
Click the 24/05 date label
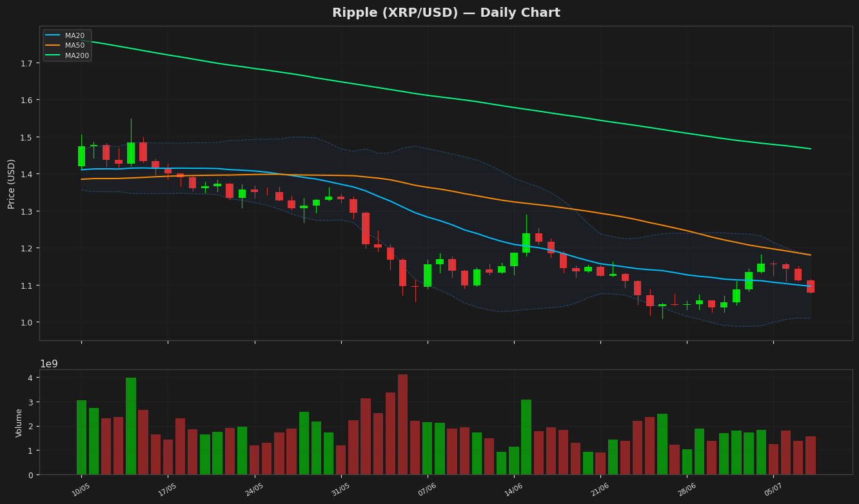254,490
